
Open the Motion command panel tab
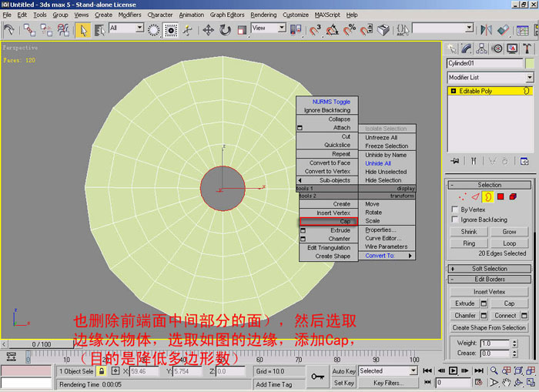pyautogui.click(x=497, y=49)
